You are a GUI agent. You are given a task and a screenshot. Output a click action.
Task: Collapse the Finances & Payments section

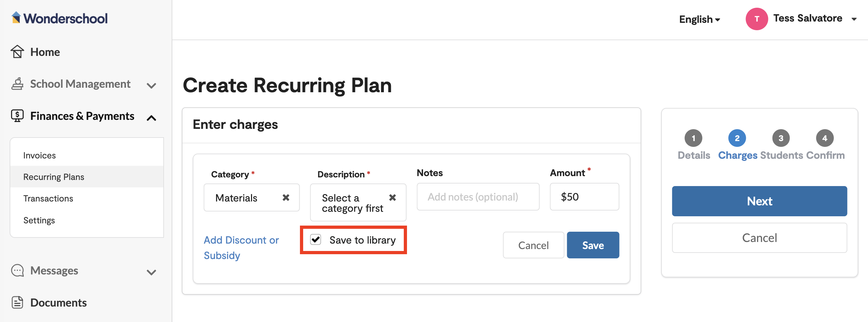(x=152, y=118)
